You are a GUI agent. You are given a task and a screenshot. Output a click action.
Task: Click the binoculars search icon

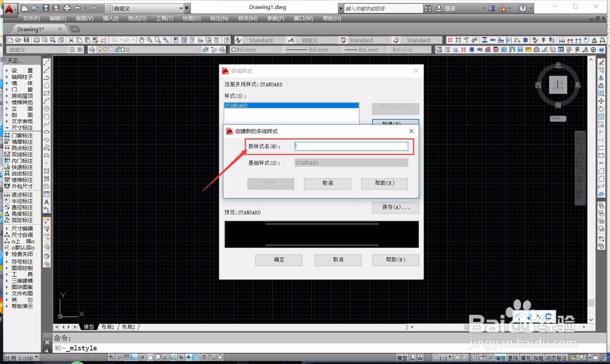tap(428, 8)
